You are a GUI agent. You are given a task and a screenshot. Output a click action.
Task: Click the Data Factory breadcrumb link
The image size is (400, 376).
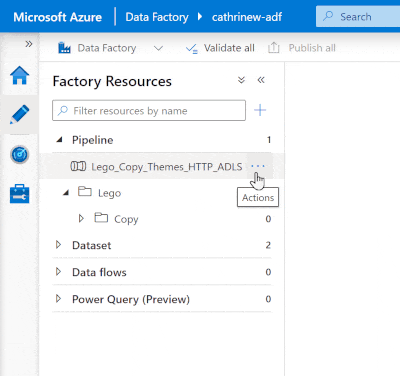tap(157, 17)
